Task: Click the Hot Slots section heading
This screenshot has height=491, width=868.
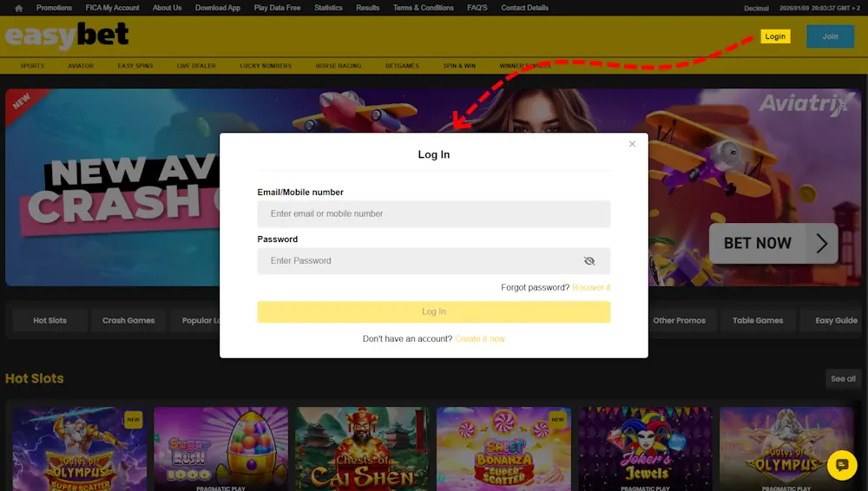Action: (x=35, y=378)
